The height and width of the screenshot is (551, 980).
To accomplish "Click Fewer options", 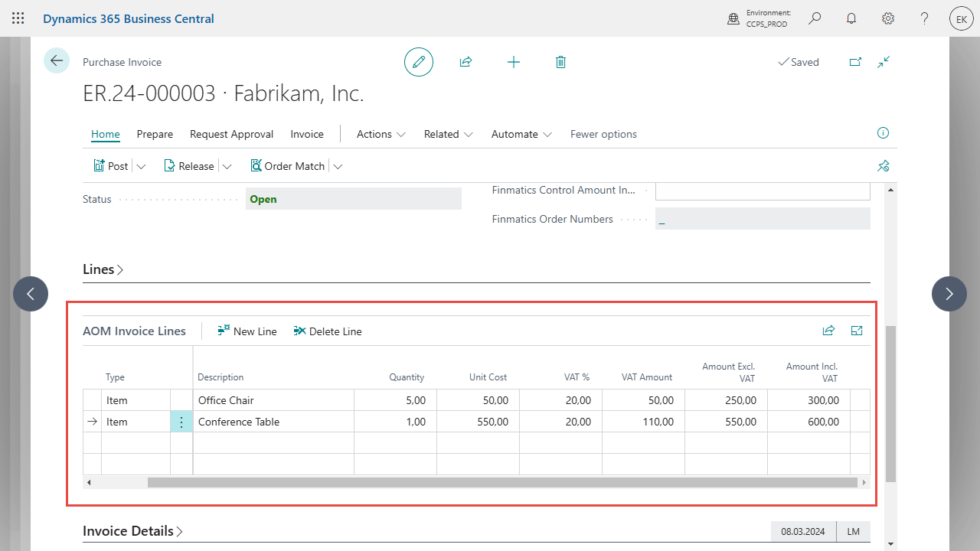I will 603,134.
